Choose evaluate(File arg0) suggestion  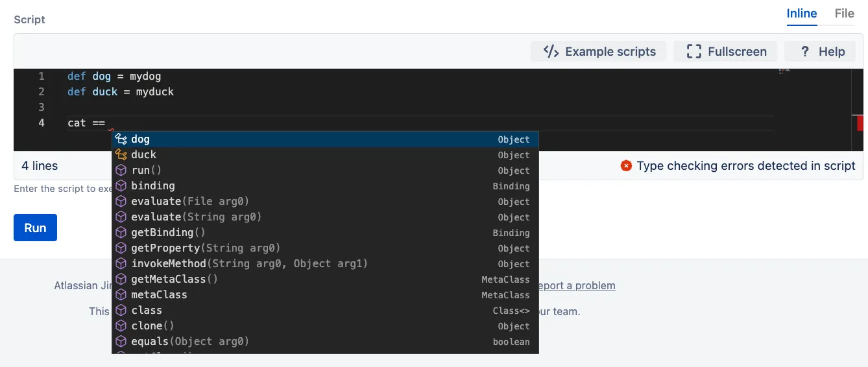click(325, 202)
